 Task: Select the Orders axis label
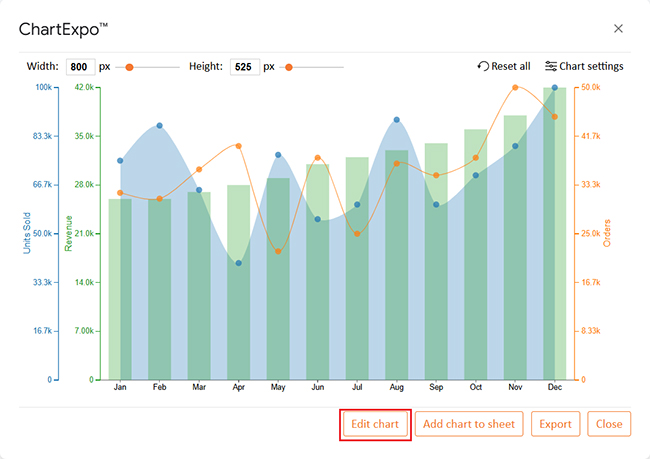pos(606,233)
